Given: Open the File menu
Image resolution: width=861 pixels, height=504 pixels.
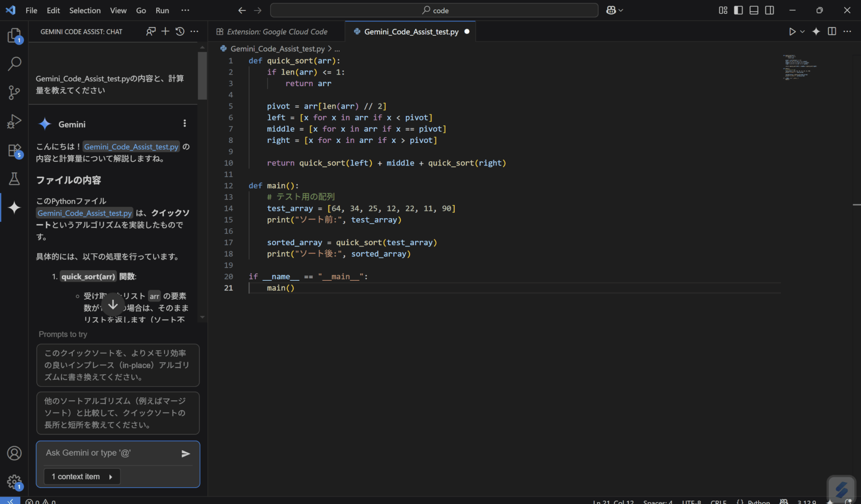Looking at the screenshot, I should (31, 10).
